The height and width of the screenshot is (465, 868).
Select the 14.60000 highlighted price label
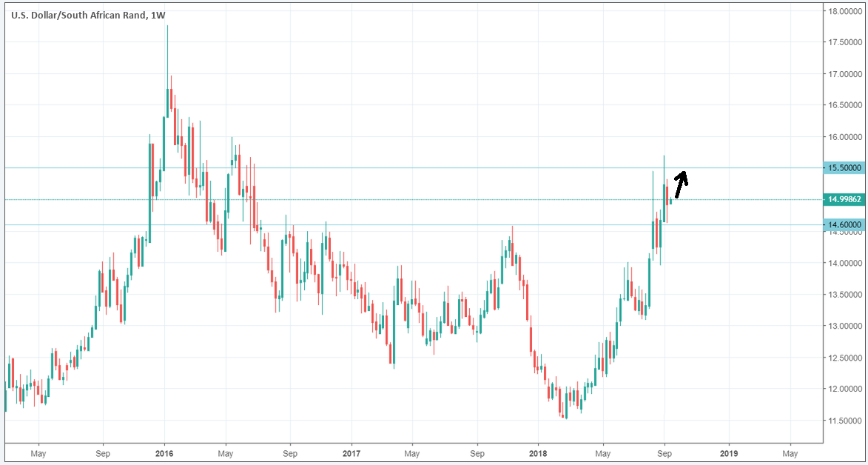[845, 224]
